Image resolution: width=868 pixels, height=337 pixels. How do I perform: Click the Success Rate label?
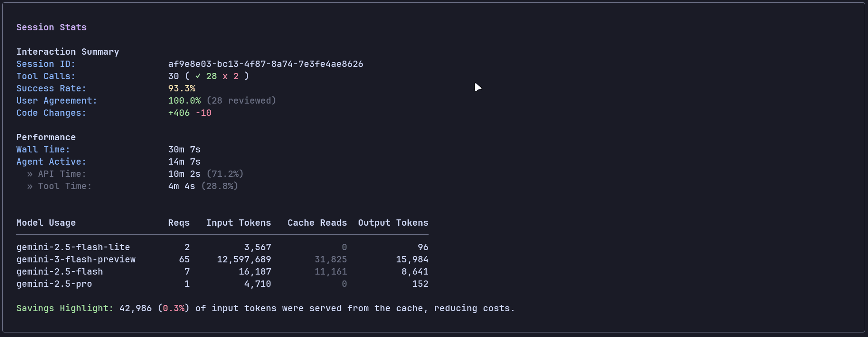pos(52,88)
